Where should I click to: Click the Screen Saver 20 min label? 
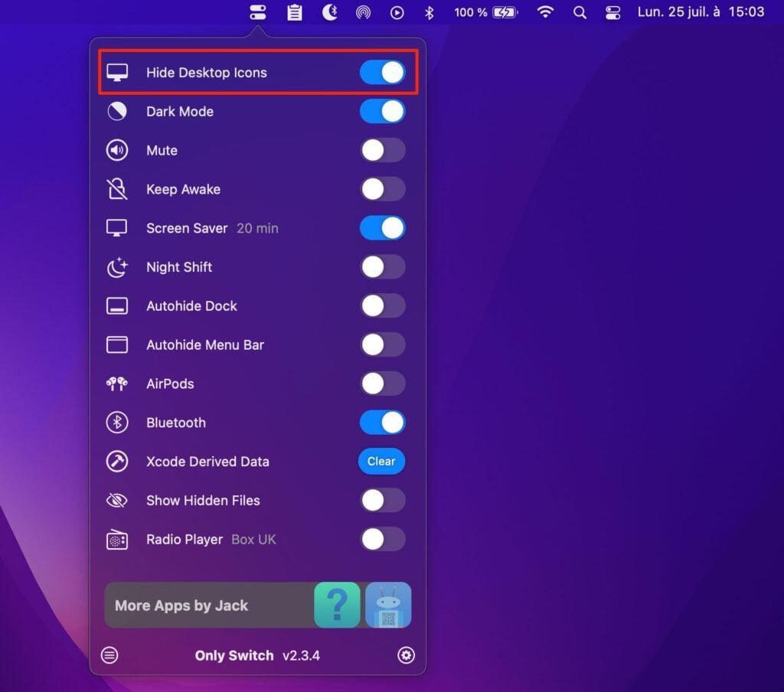click(x=213, y=228)
